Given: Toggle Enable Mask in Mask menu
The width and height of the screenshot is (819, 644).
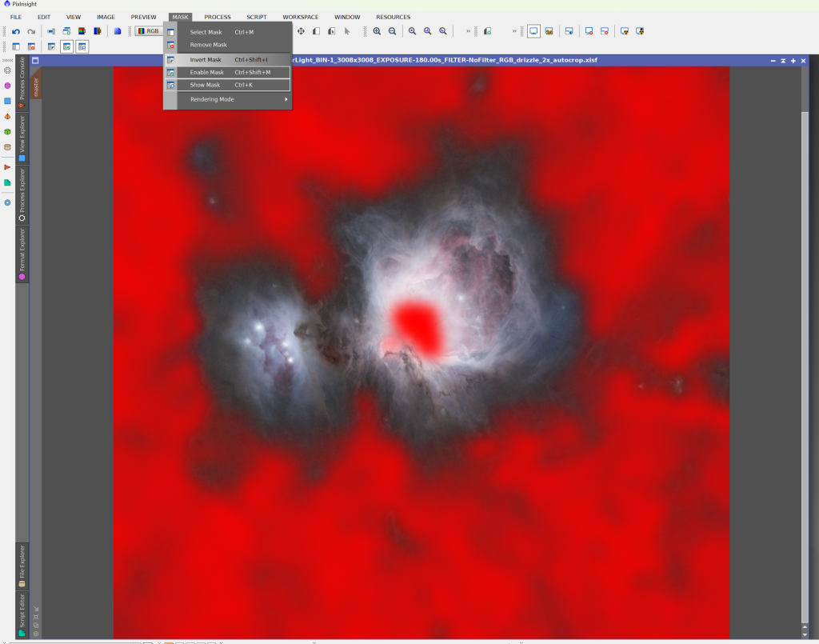Looking at the screenshot, I should [206, 72].
